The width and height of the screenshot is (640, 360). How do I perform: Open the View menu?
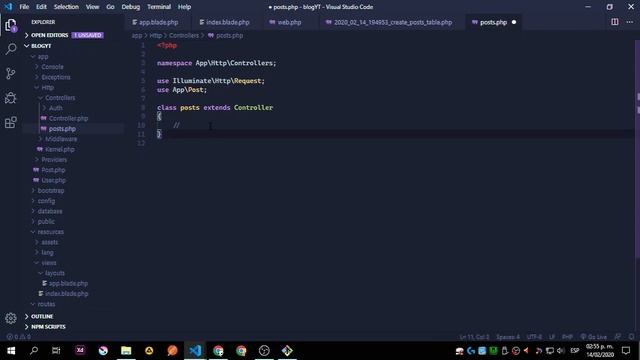click(92, 7)
